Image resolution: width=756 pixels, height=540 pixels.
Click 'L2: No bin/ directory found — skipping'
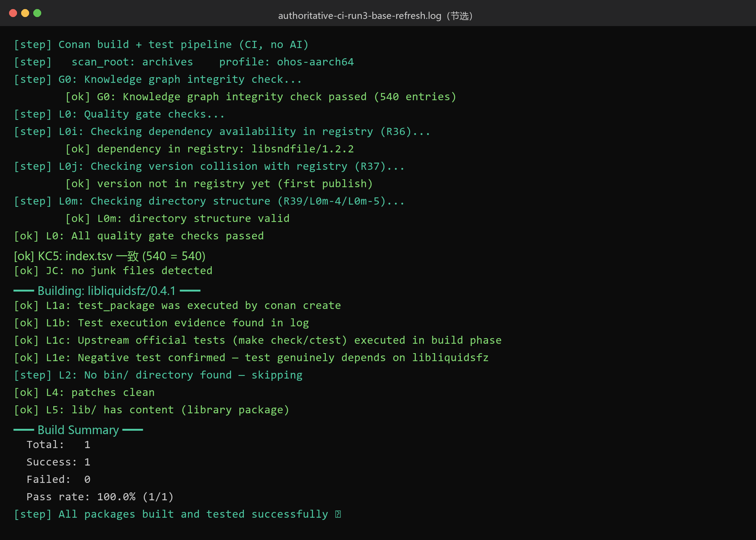tap(158, 375)
